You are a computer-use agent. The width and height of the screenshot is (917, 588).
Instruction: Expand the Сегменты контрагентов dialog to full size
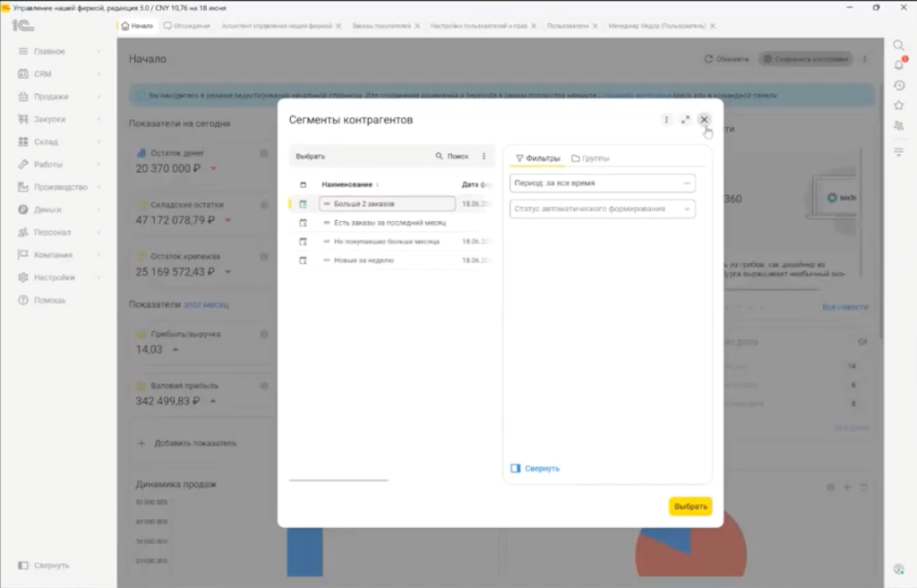click(x=685, y=119)
